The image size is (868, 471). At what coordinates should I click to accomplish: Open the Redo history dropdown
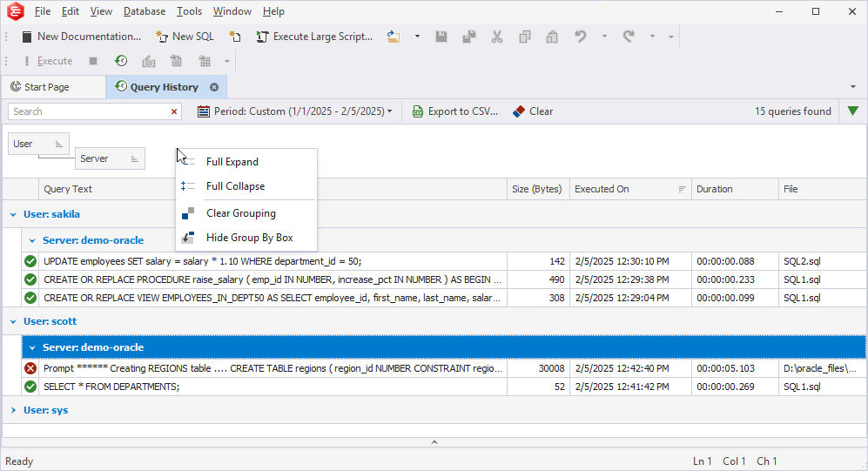tap(653, 37)
